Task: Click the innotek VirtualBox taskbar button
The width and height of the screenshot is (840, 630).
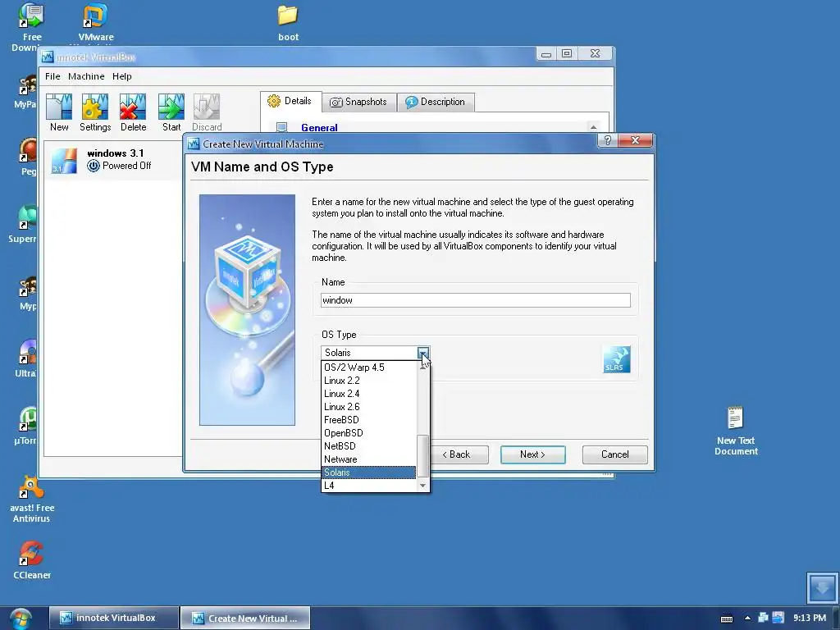Action: [x=113, y=619]
